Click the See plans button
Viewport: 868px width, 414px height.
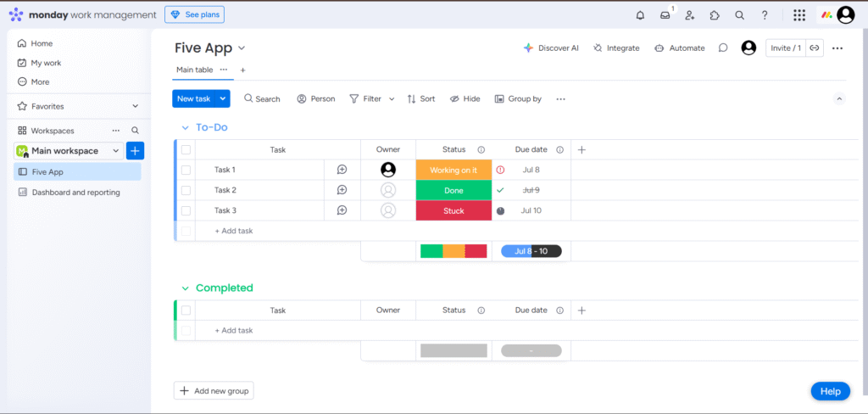click(194, 15)
